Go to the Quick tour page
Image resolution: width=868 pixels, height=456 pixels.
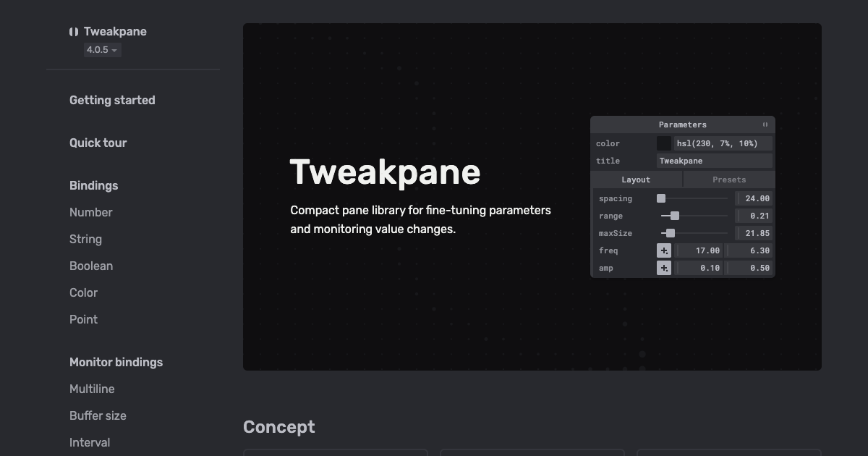tap(98, 143)
